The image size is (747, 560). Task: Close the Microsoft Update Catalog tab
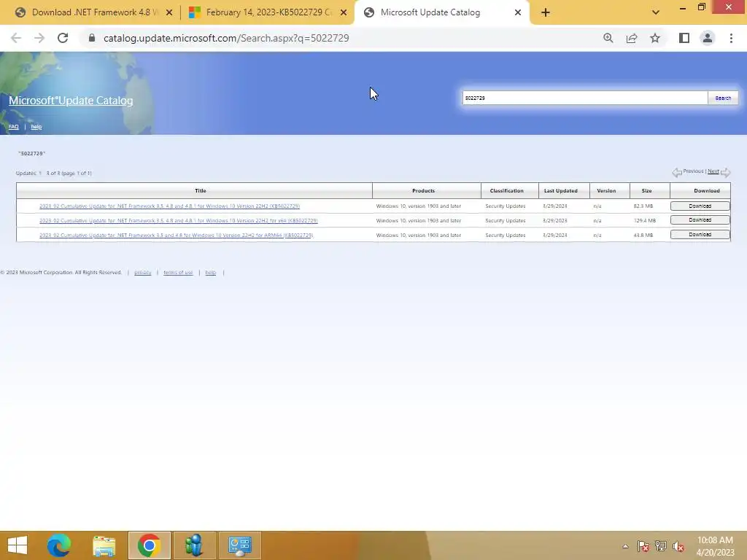pos(518,13)
